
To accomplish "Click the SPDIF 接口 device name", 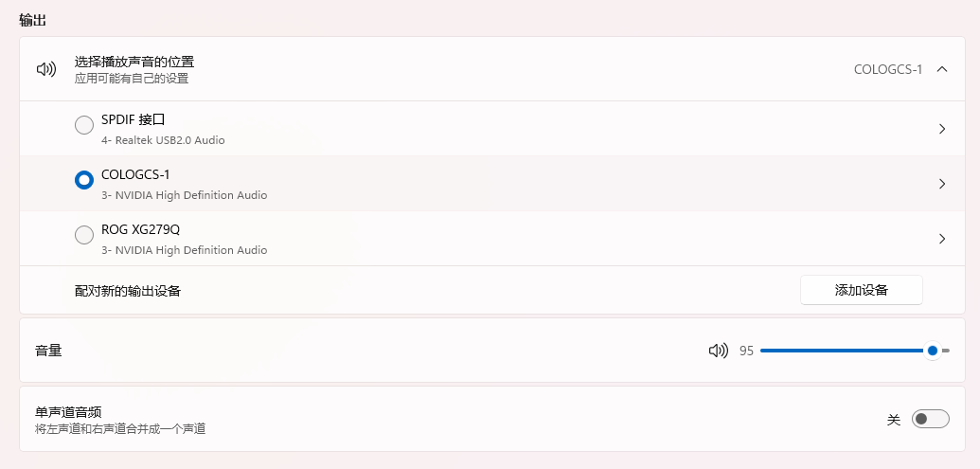I will [x=134, y=120].
